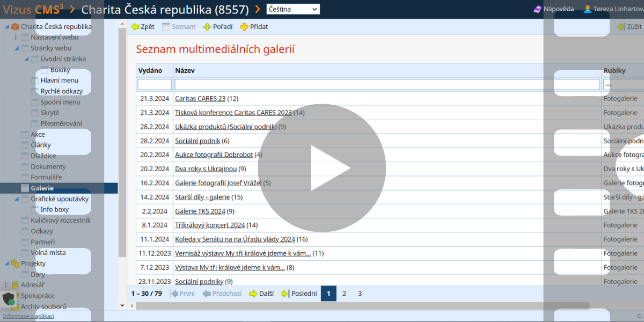Click the page icon next to Akce
This screenshot has width=644, height=322.
25,134
